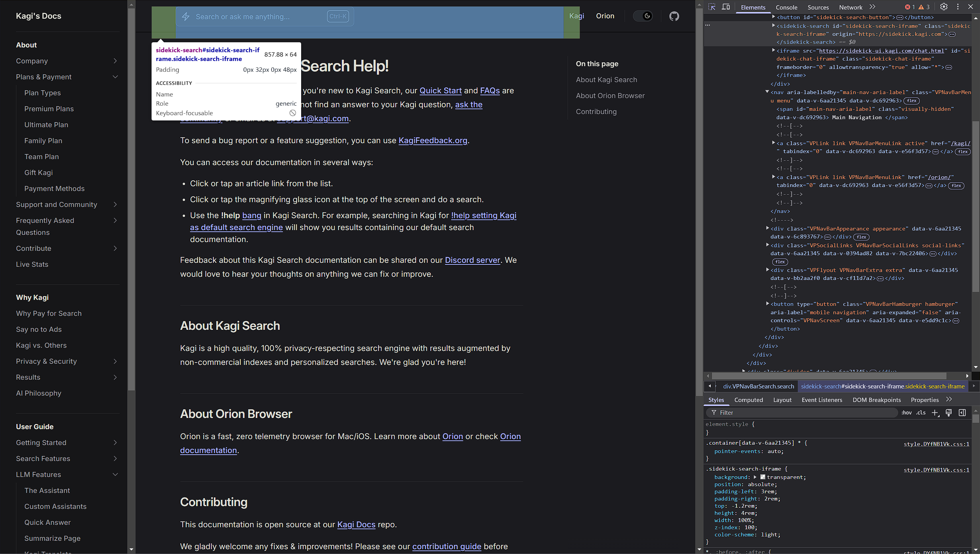Toggle the device toolbar icon
980x554 pixels.
(x=726, y=7)
